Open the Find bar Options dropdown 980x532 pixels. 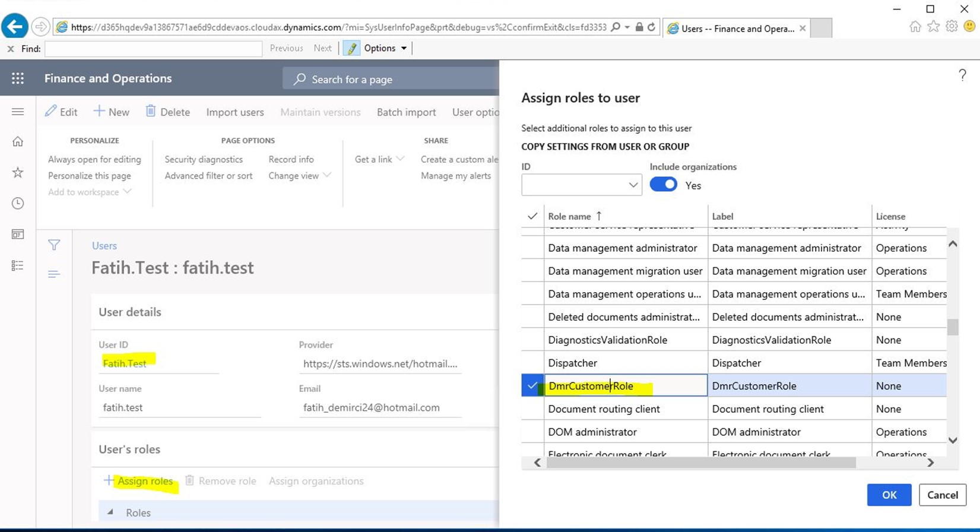[x=386, y=48]
